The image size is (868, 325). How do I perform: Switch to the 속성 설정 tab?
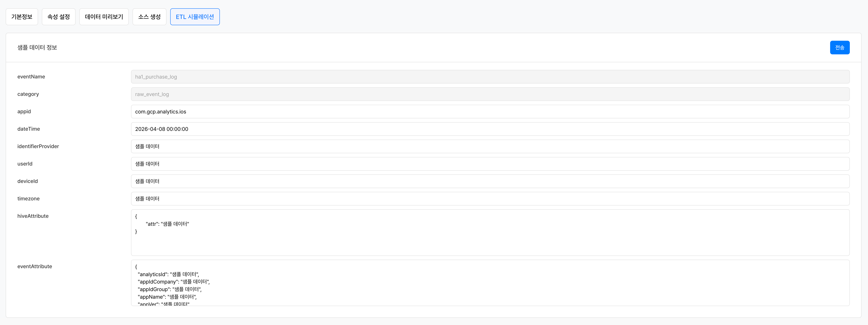coord(59,17)
